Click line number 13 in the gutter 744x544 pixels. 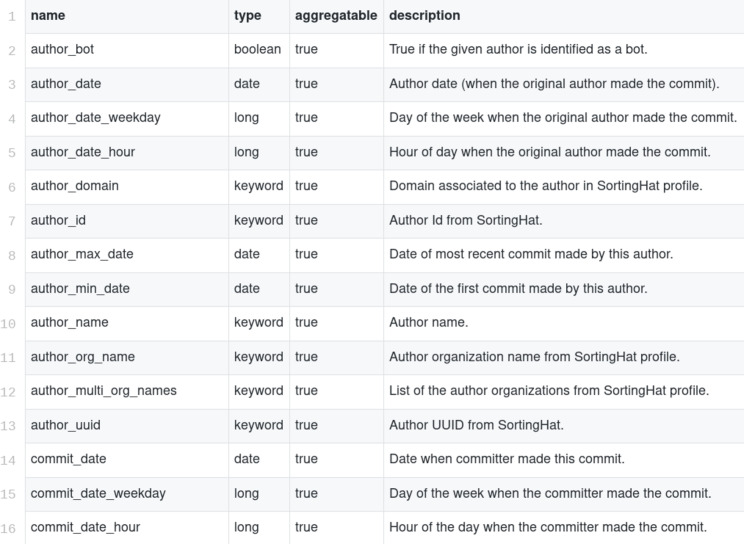(x=9, y=426)
